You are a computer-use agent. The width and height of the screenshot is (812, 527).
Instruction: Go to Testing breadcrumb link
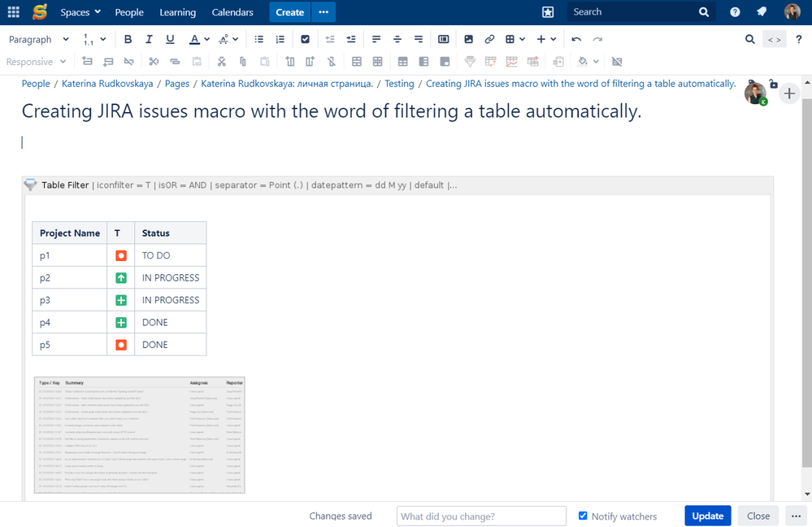(399, 84)
